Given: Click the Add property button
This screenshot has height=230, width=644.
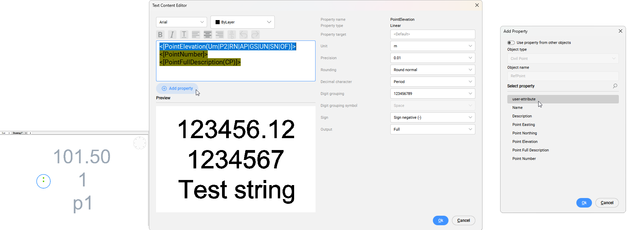Looking at the screenshot, I should click(177, 88).
